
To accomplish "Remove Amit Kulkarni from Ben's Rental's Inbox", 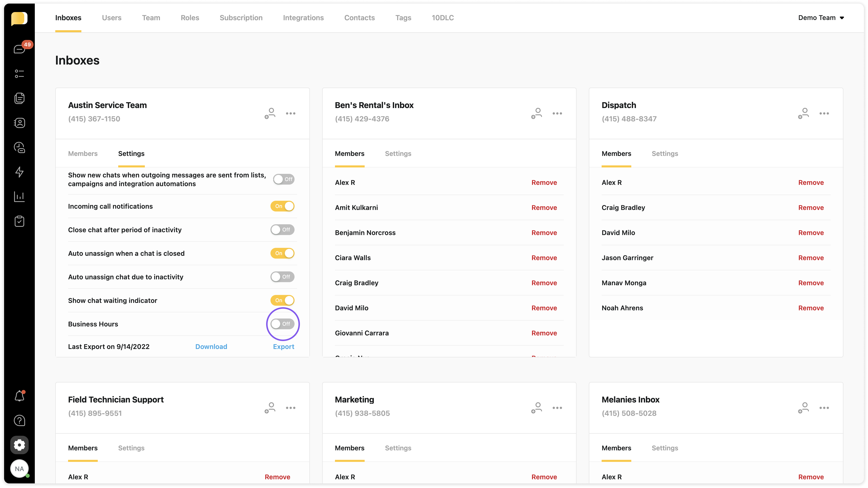I will point(544,207).
